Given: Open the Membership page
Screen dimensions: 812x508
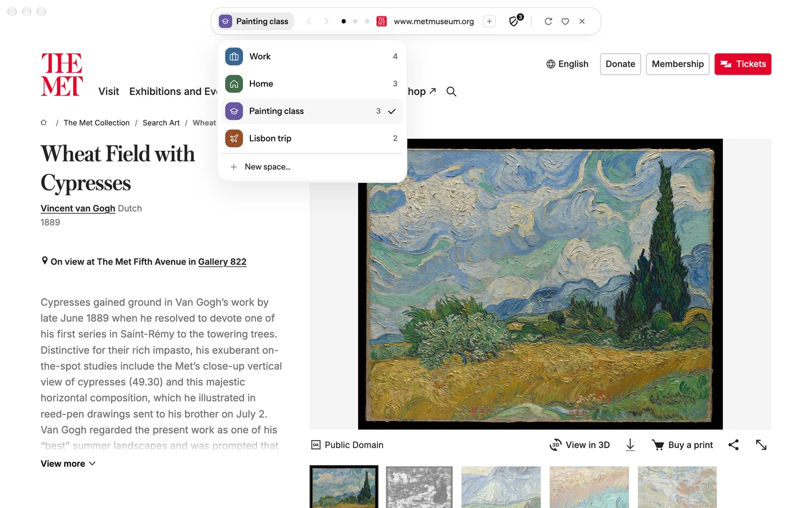Looking at the screenshot, I should click(x=678, y=64).
